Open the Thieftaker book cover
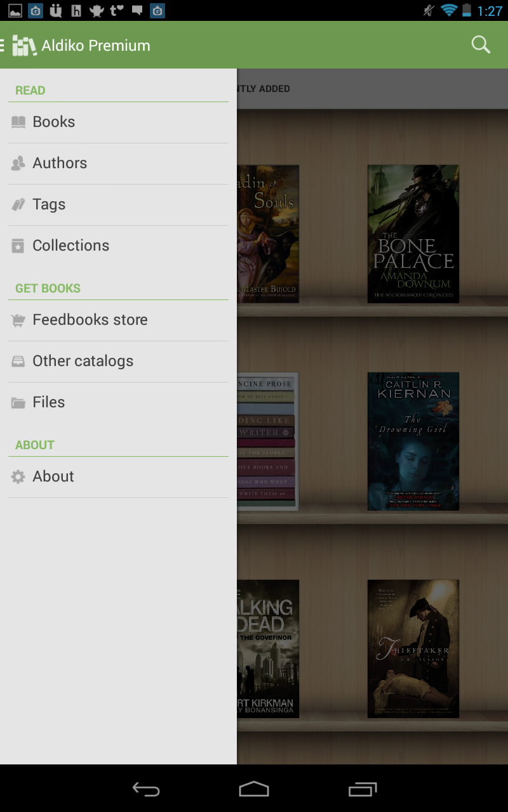Image resolution: width=508 pixels, height=812 pixels. point(413,648)
